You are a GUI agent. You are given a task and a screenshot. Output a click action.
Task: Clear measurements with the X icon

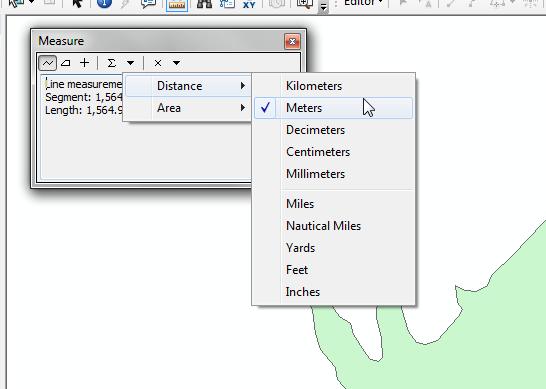pos(158,63)
